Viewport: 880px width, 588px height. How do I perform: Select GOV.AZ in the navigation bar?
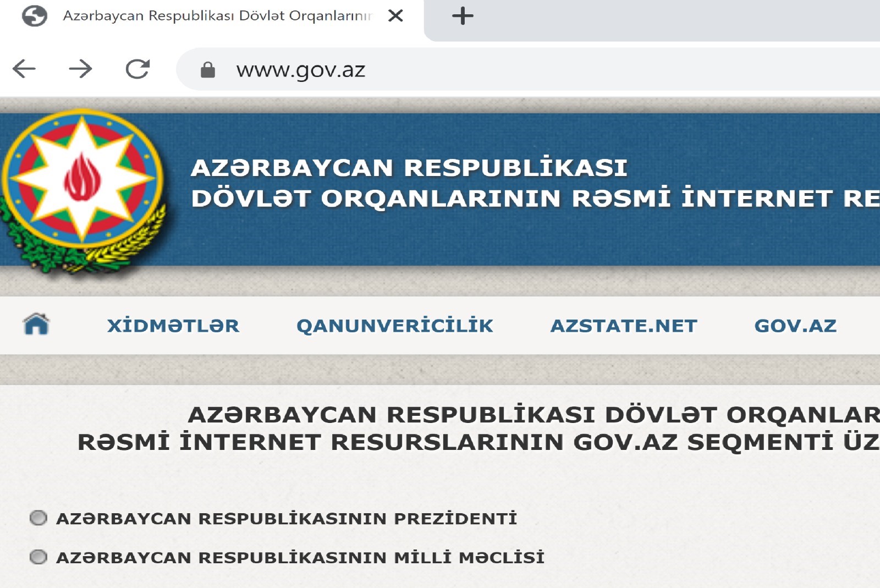click(x=795, y=326)
